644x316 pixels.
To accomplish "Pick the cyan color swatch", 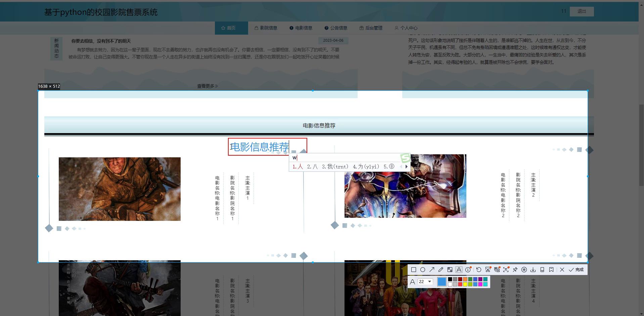I will coord(485,284).
